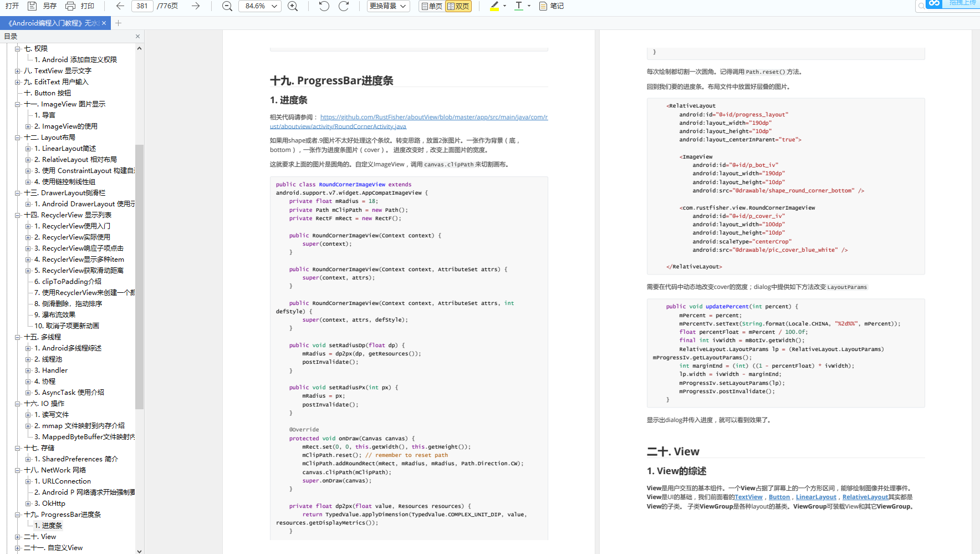
Task: Toggle double page (双页) view
Action: pyautogui.click(x=458, y=6)
